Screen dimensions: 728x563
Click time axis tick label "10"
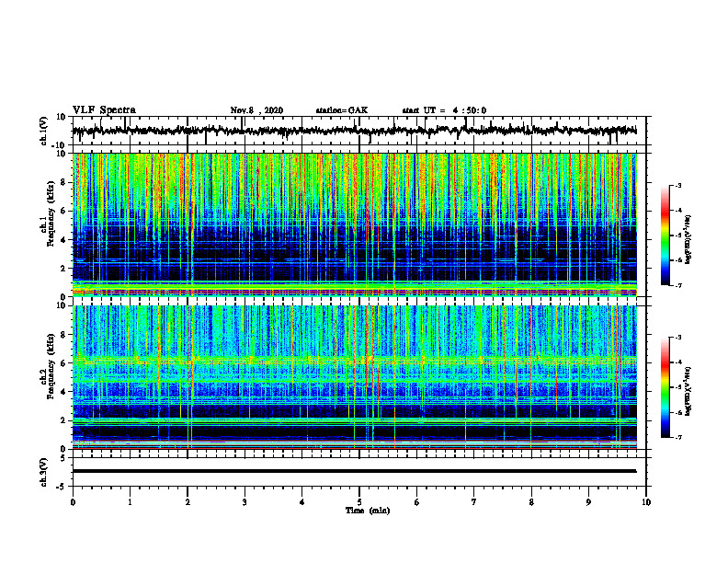[646, 502]
